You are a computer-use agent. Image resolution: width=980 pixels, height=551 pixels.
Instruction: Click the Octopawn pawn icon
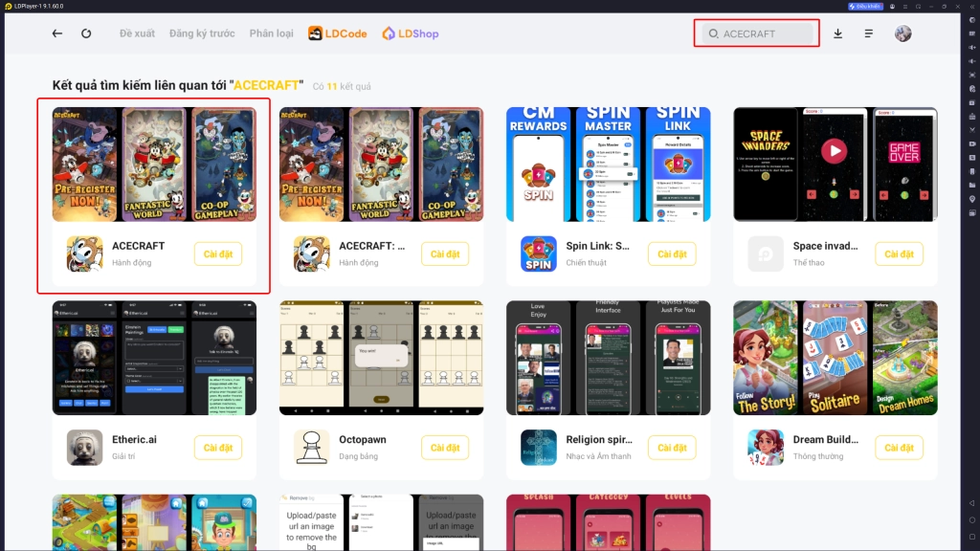coord(311,448)
